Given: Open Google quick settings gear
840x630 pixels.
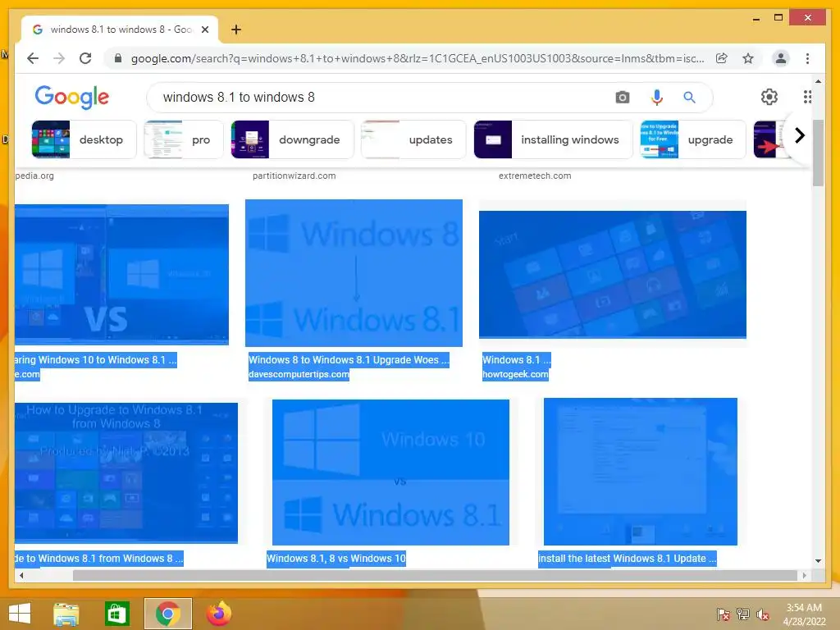Looking at the screenshot, I should 769,97.
